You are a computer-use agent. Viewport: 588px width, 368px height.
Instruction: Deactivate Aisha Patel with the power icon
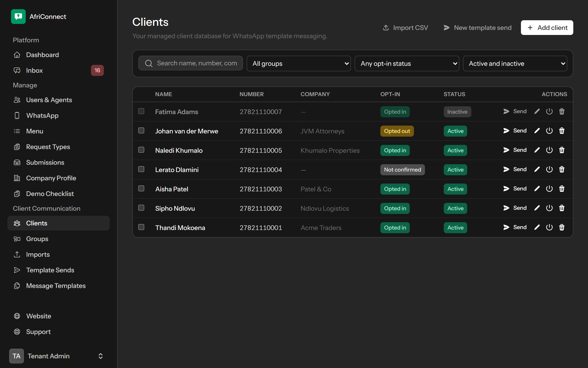click(x=549, y=189)
